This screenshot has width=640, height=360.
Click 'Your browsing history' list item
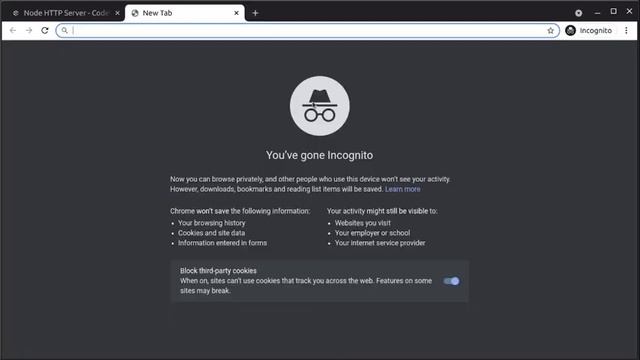pyautogui.click(x=211, y=223)
